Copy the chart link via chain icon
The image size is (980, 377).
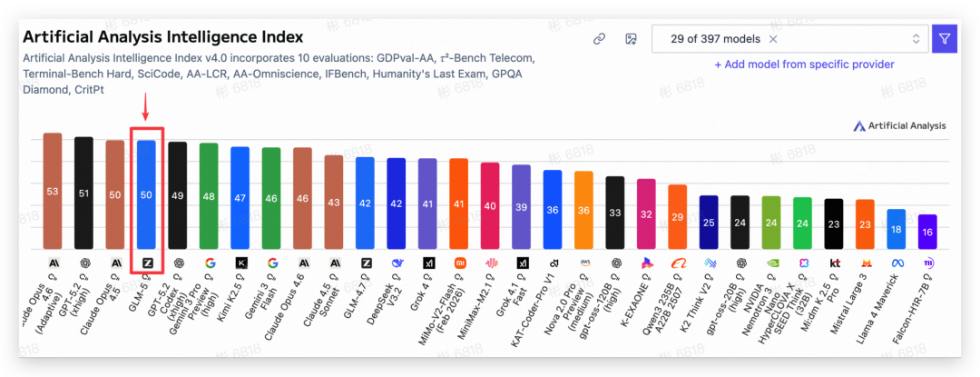point(599,39)
